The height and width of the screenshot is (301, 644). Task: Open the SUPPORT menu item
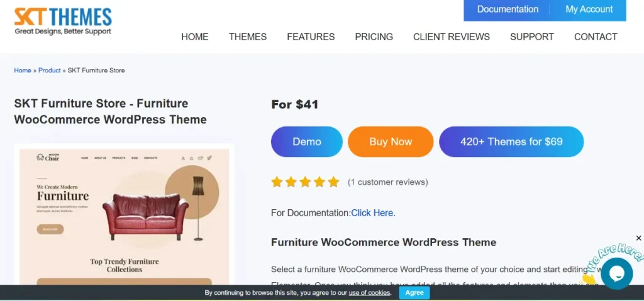tap(532, 37)
